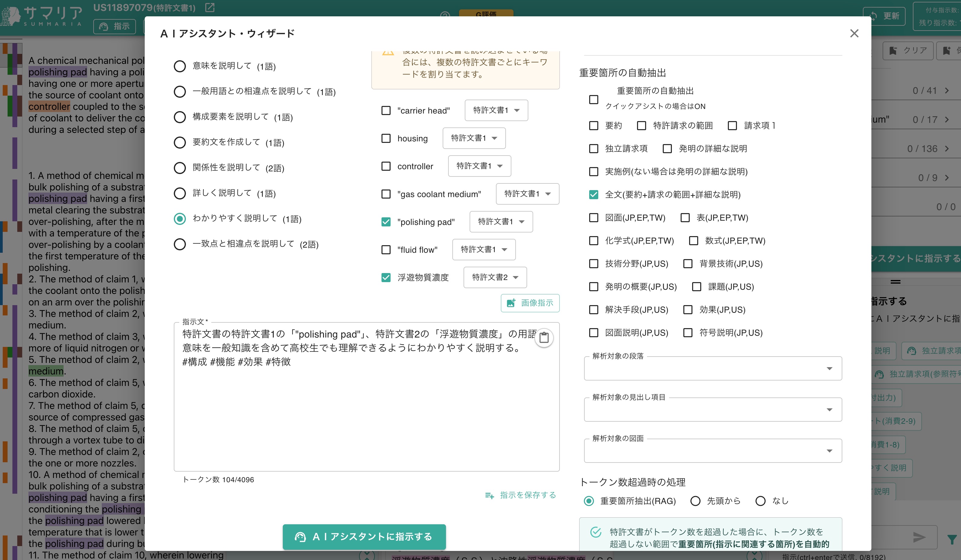Click the clipboard paste icon in prompt box
The image size is (961, 560).
(x=544, y=338)
